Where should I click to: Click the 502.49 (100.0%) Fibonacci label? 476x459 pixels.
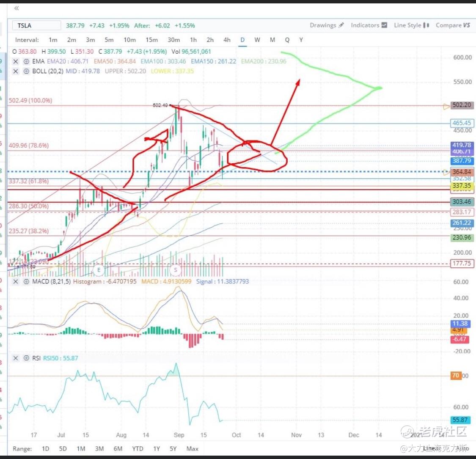tap(30, 101)
